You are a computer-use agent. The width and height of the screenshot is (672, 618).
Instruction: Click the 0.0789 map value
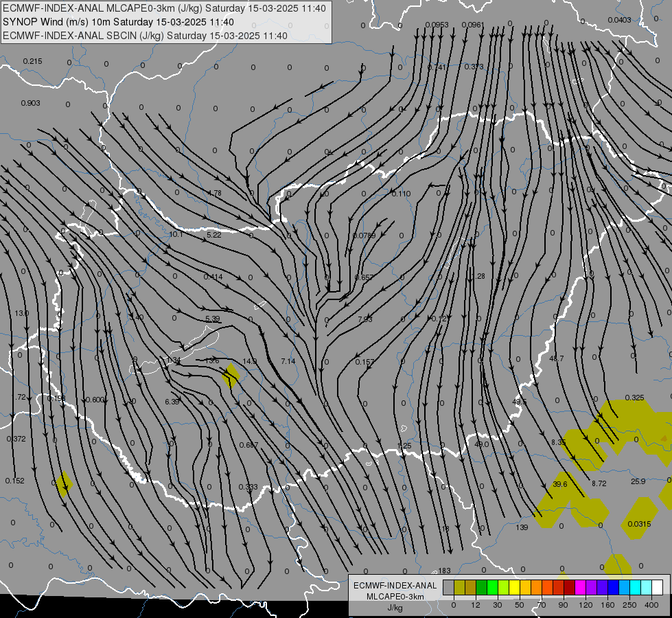[x=364, y=236]
